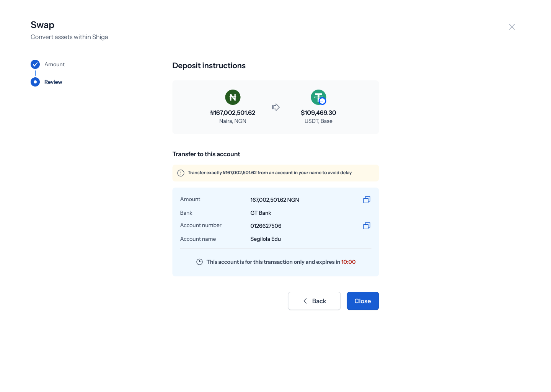Click the Transfer exactly notice text

tap(270, 173)
